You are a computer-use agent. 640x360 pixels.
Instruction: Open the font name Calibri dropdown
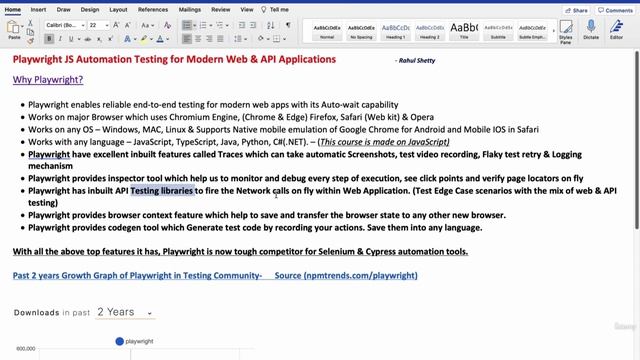(83, 25)
